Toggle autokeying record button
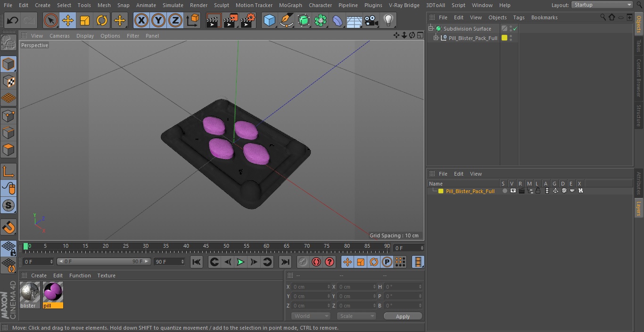 (316, 262)
